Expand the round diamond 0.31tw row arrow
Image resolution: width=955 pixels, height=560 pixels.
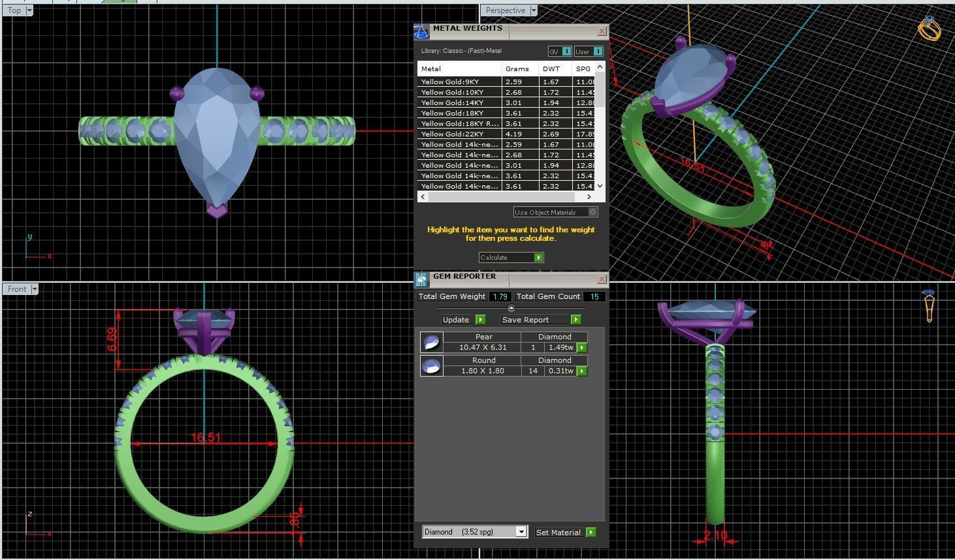click(582, 371)
